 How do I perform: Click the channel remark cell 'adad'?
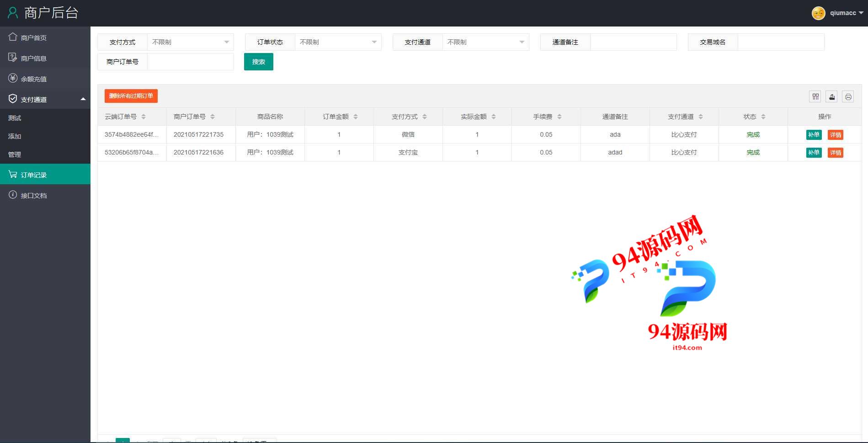point(615,152)
